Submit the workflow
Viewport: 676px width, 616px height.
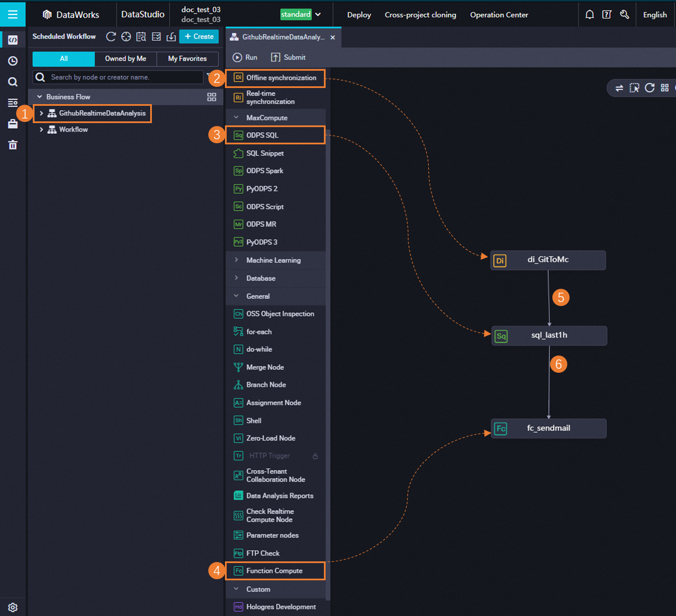(288, 58)
